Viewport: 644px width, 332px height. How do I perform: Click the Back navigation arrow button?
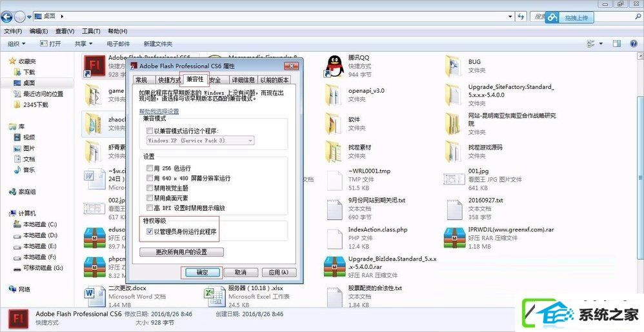click(6, 17)
